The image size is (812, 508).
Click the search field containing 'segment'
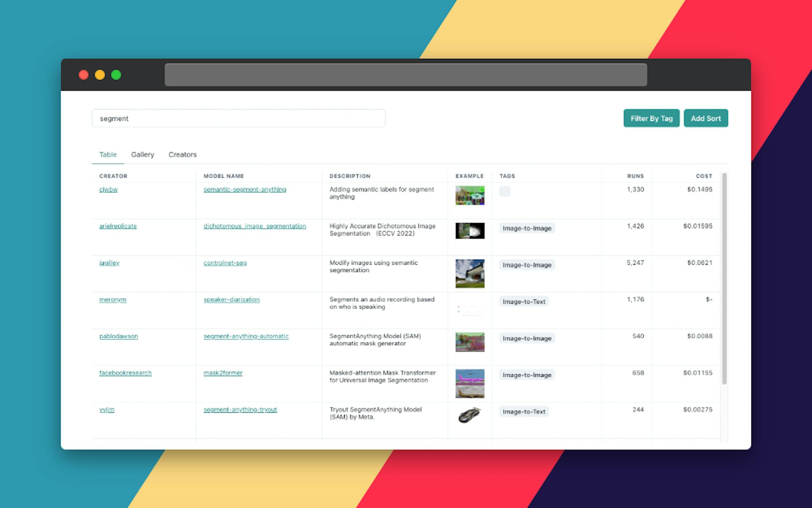point(238,118)
